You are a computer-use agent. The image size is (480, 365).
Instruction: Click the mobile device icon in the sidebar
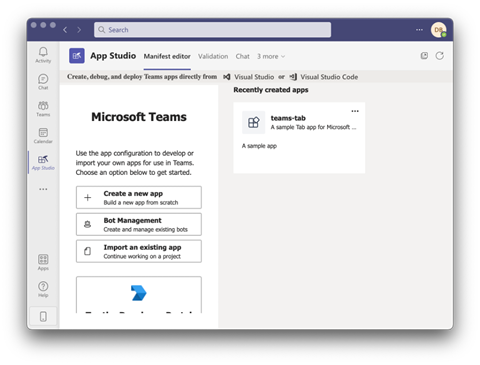point(43,316)
